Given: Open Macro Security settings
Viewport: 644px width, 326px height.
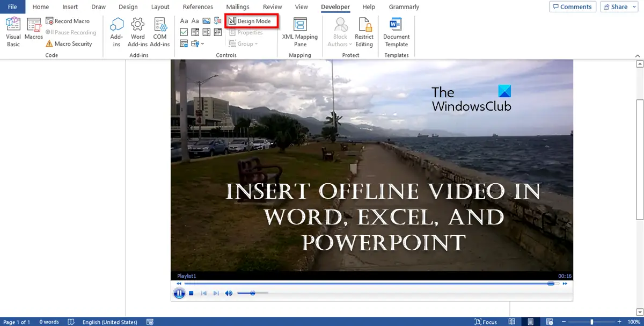Looking at the screenshot, I should [69, 44].
